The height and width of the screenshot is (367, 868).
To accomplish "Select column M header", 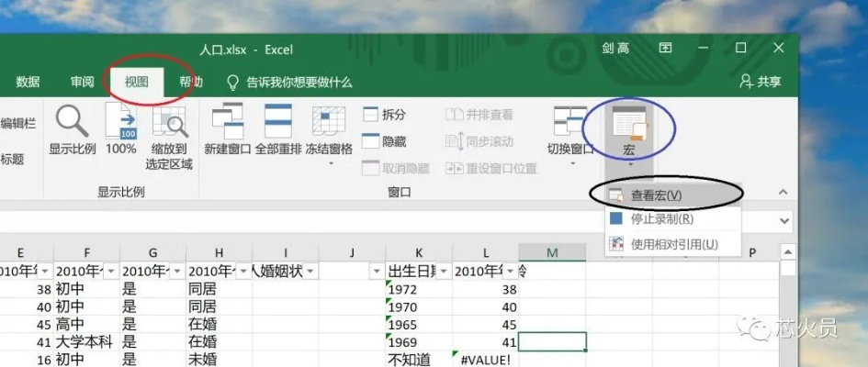I will pyautogui.click(x=552, y=252).
